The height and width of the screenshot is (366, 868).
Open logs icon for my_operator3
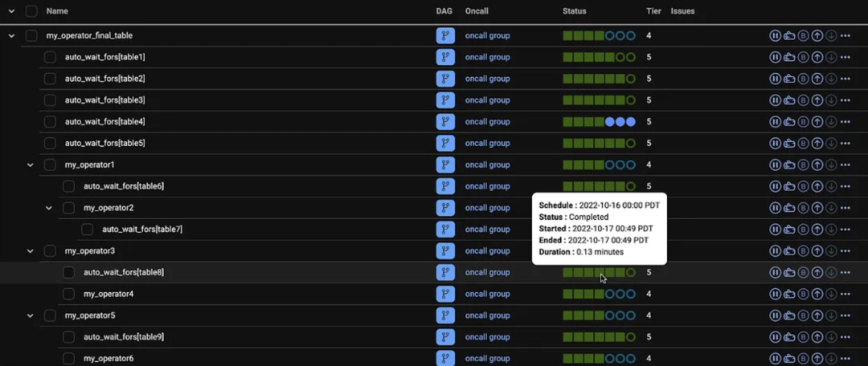click(789, 251)
